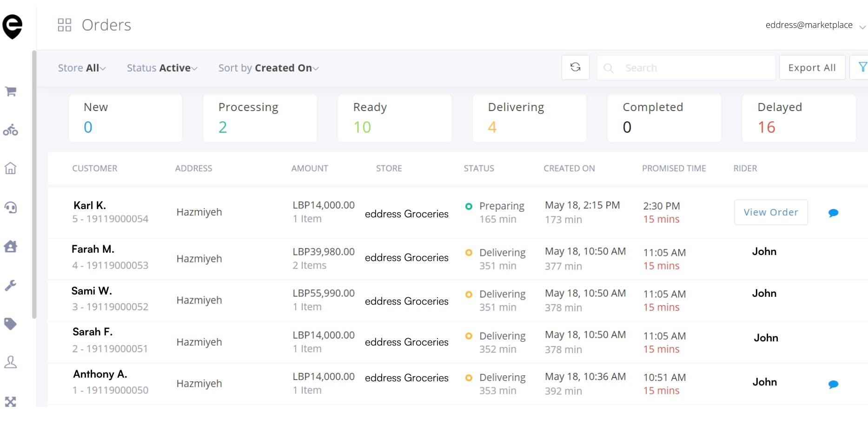Click the Export All button
This screenshot has width=868, height=425.
click(x=812, y=68)
